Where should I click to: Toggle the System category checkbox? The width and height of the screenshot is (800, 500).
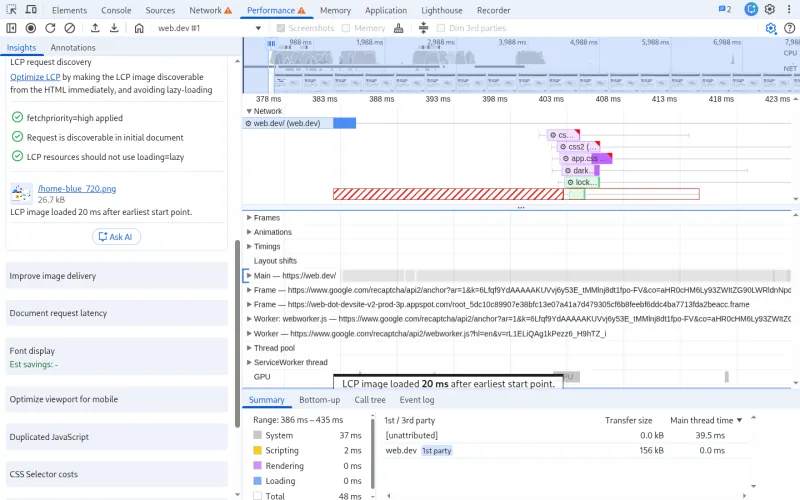coord(258,435)
